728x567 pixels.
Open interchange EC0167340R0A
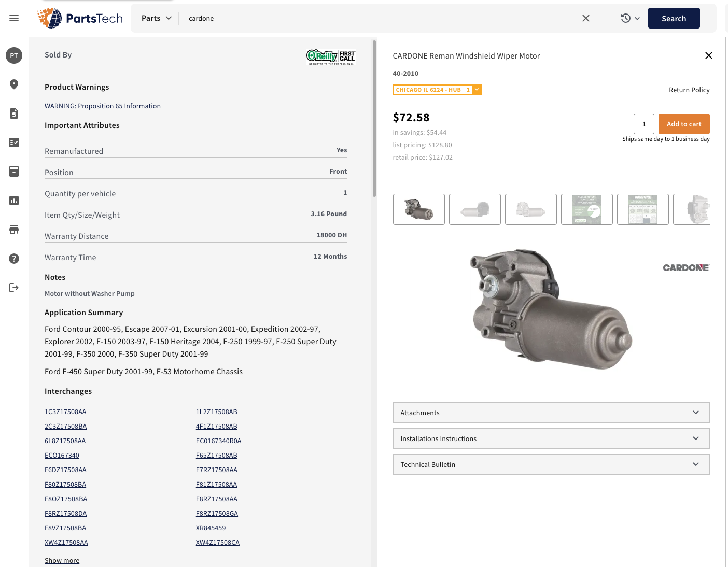click(218, 441)
